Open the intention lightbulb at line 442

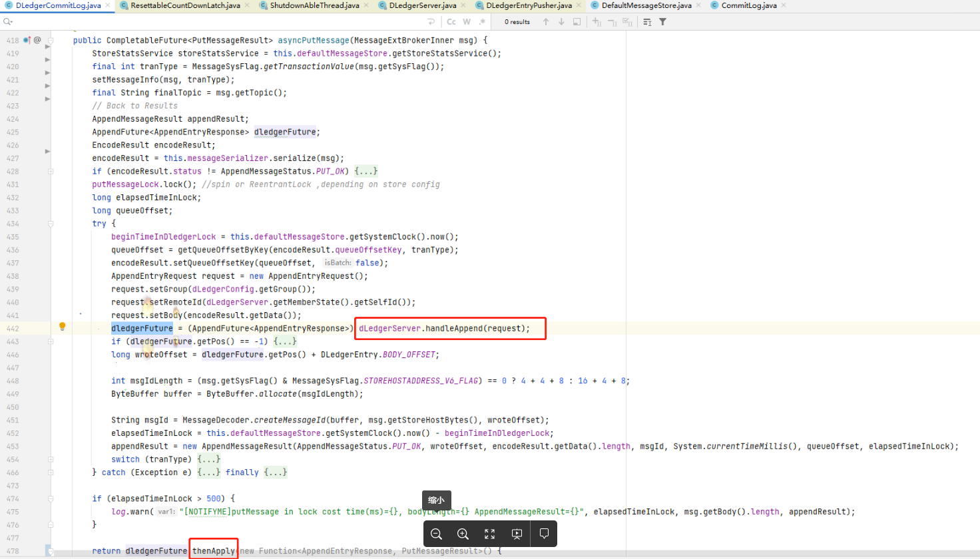coord(62,327)
